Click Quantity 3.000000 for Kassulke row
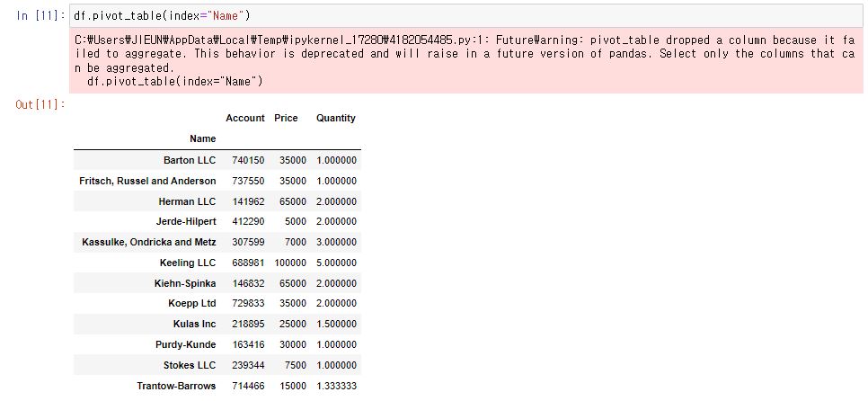 pos(337,242)
